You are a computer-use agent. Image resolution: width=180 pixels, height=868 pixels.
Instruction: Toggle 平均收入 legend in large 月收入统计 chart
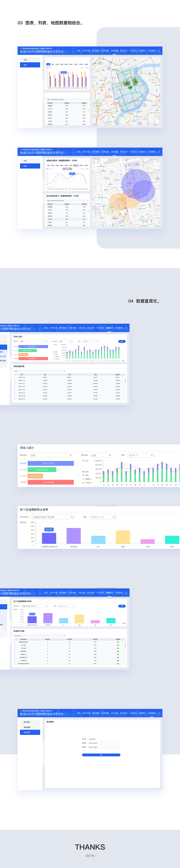coord(87,483)
